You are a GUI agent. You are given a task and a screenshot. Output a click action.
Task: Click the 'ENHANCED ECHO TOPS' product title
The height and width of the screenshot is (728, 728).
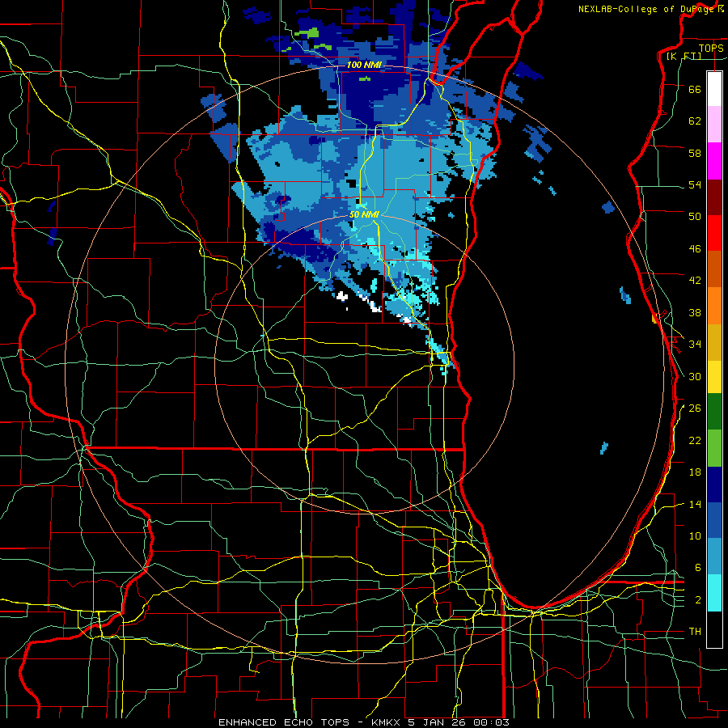click(x=284, y=722)
